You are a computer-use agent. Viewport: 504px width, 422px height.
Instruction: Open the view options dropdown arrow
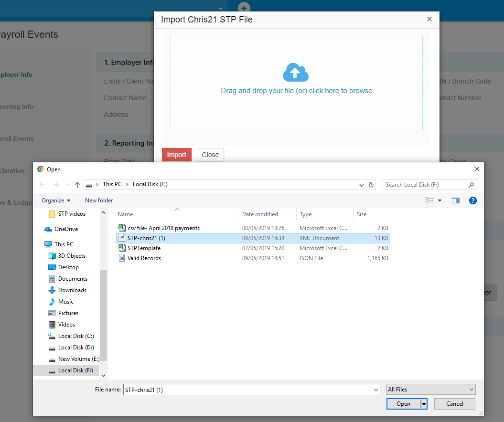440,200
